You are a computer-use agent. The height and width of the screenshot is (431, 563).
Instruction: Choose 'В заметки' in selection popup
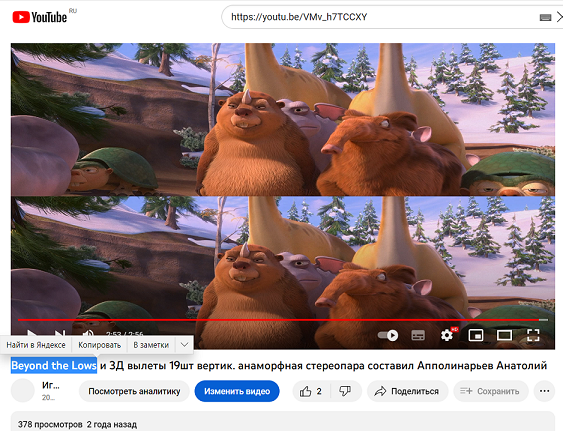[x=151, y=345]
